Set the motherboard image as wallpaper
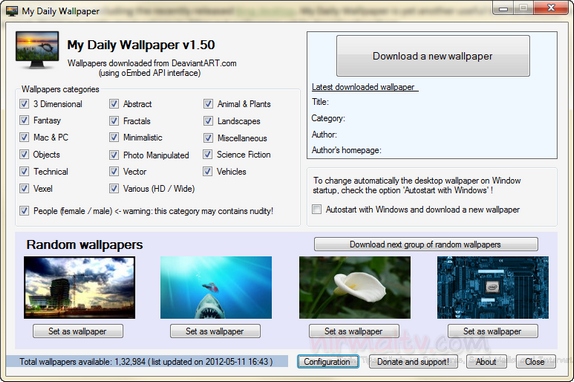574x382 pixels. pyautogui.click(x=493, y=331)
